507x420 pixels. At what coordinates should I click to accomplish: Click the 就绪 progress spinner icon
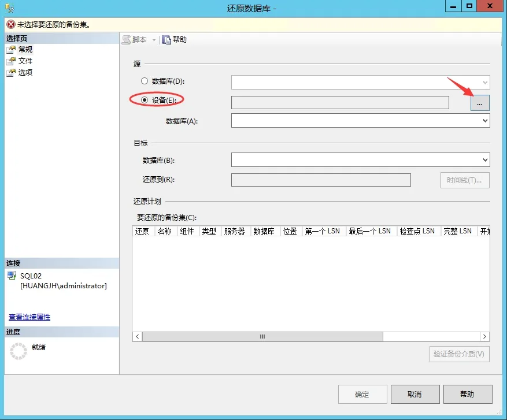pyautogui.click(x=18, y=351)
